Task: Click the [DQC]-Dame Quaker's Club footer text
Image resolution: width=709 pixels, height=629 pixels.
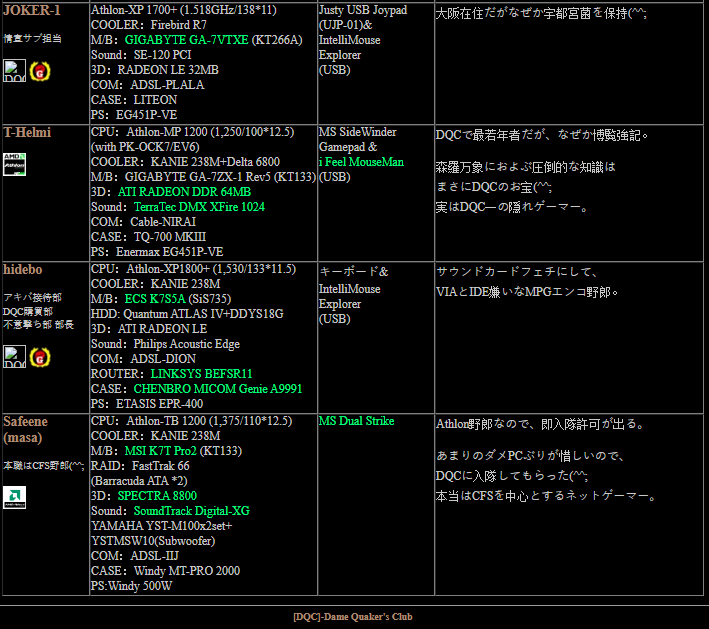Action: tap(352, 617)
